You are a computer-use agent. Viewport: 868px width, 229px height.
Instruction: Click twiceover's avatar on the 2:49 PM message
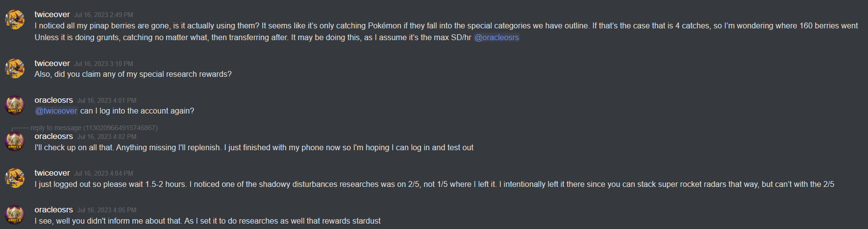[15, 20]
